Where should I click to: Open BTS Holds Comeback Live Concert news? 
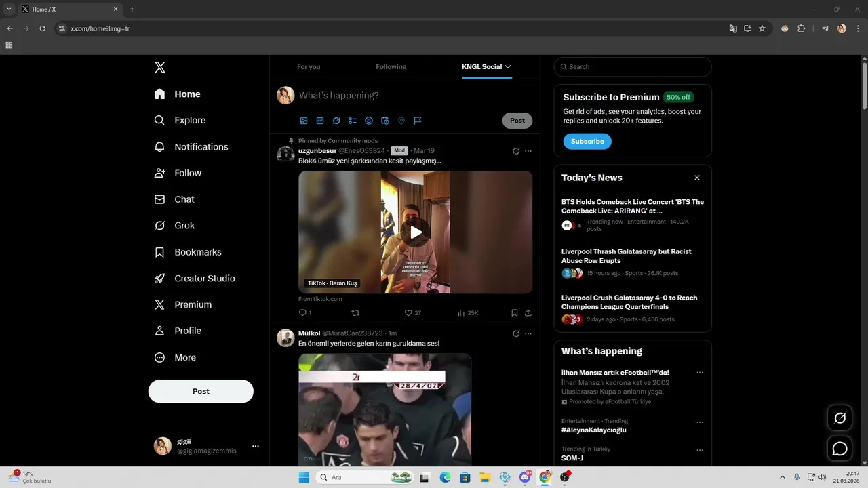[x=633, y=215]
